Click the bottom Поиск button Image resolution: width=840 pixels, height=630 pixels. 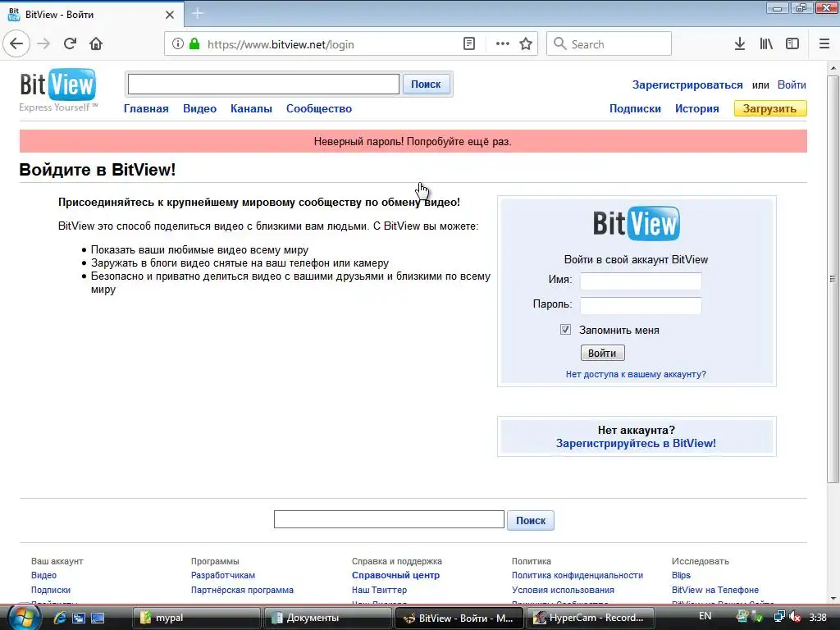click(531, 520)
